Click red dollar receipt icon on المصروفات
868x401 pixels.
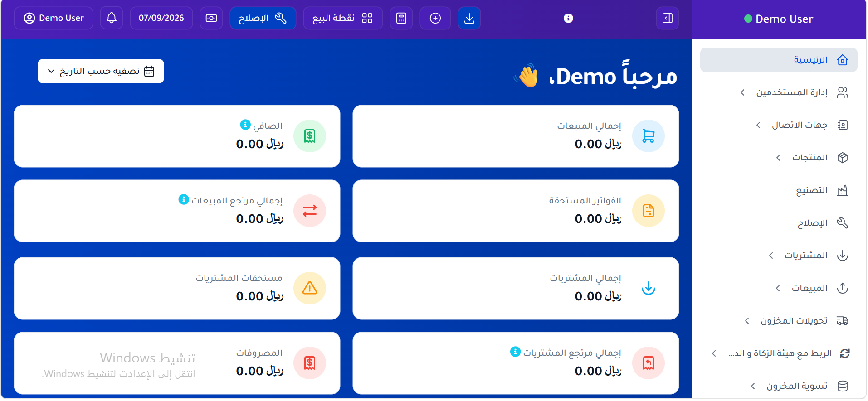coord(310,363)
